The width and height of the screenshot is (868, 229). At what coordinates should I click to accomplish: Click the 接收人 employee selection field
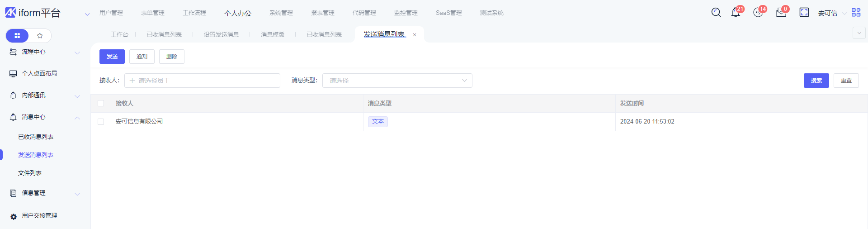[x=202, y=81]
